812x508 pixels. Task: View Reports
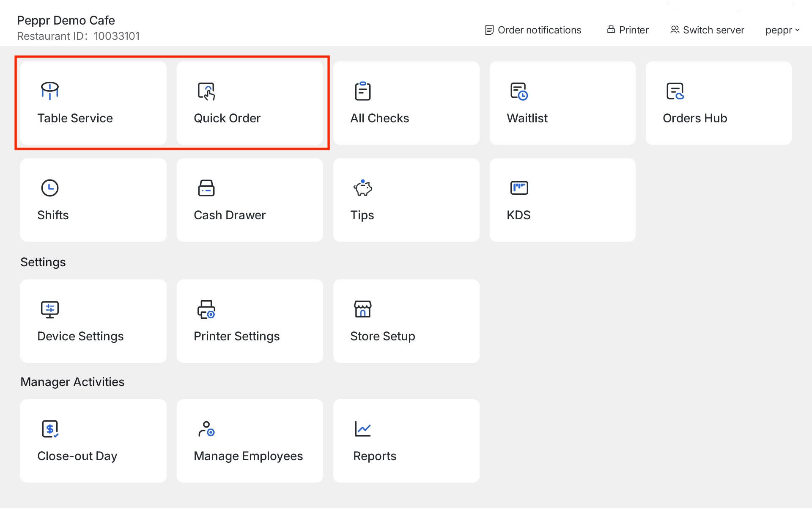click(x=406, y=441)
